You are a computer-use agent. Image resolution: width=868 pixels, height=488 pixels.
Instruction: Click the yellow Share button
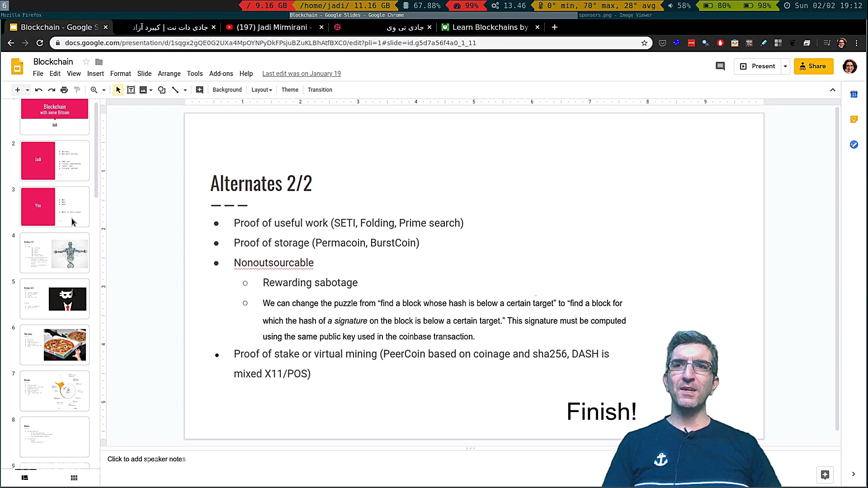pyautogui.click(x=813, y=66)
